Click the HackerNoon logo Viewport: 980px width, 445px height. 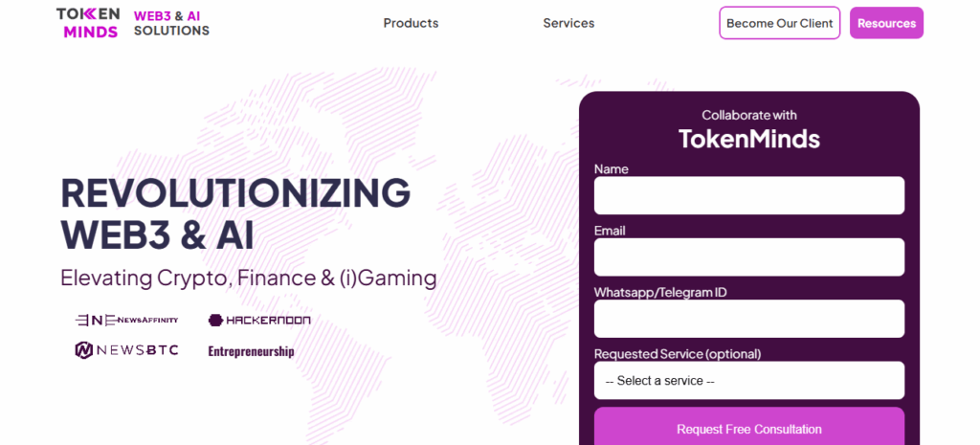[259, 320]
